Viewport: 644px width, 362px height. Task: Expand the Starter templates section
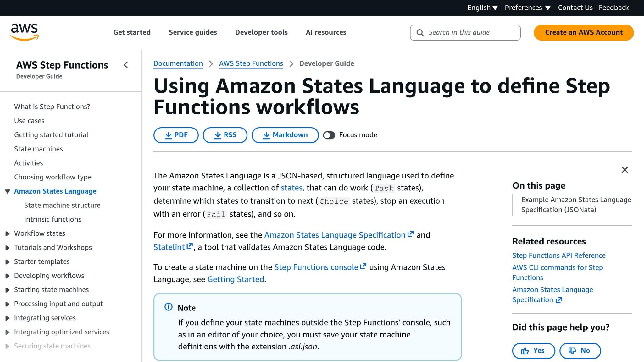8,262
